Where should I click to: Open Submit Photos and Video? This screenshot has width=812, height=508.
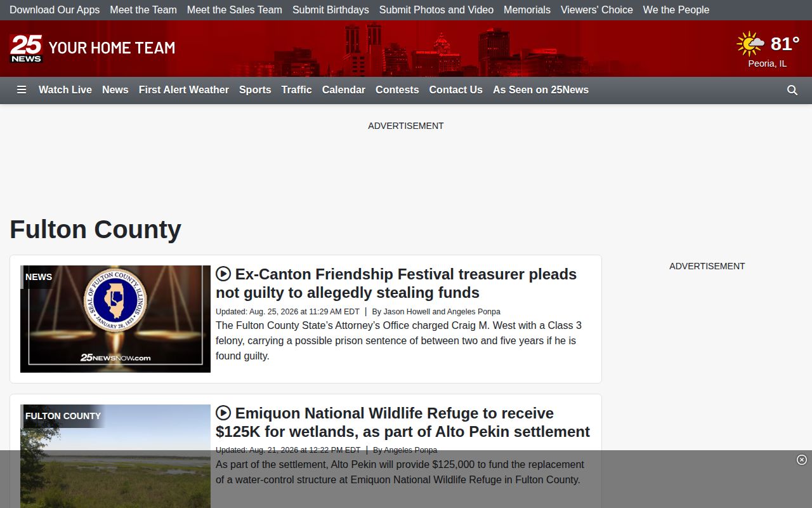point(436,10)
